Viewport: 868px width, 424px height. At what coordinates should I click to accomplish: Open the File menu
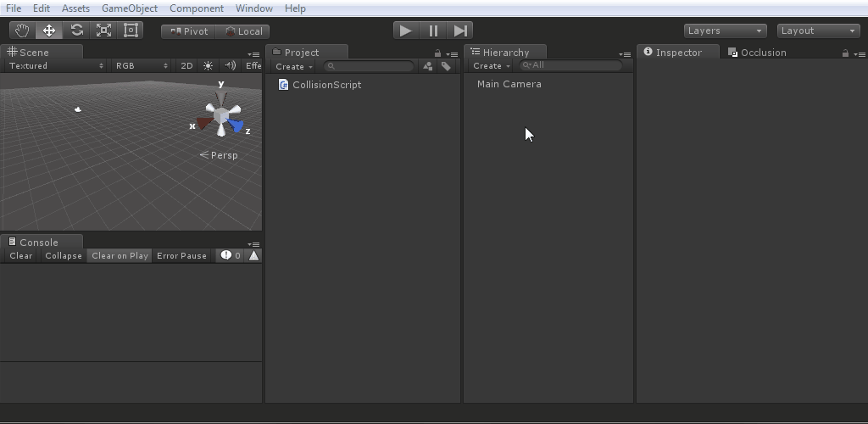14,8
